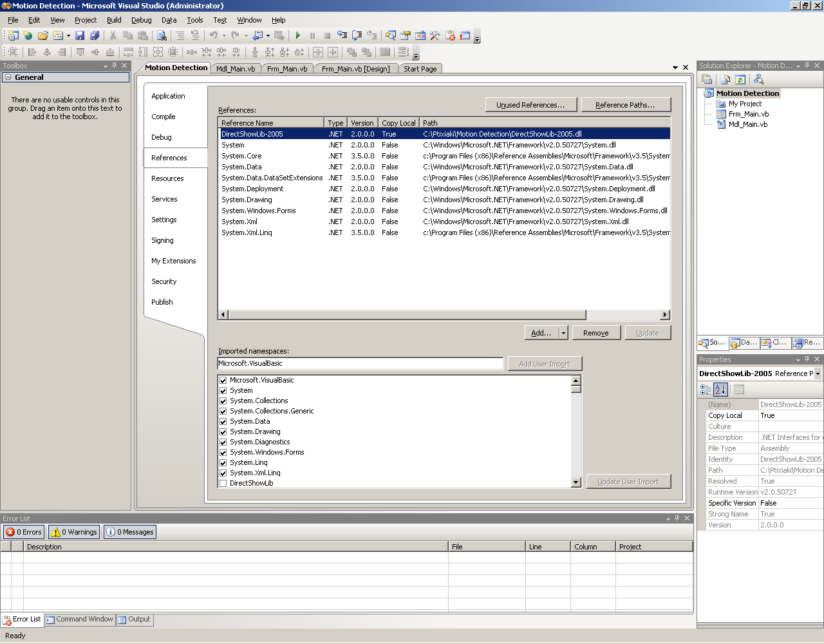Image resolution: width=824 pixels, height=644 pixels.
Task: Click the Copy toolbar icon
Action: click(x=127, y=35)
